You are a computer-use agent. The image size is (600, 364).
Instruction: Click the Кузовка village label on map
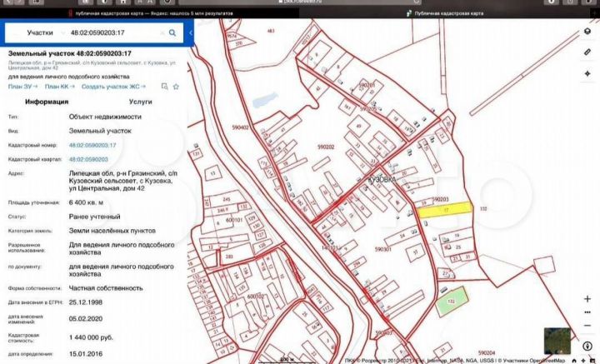point(382,179)
